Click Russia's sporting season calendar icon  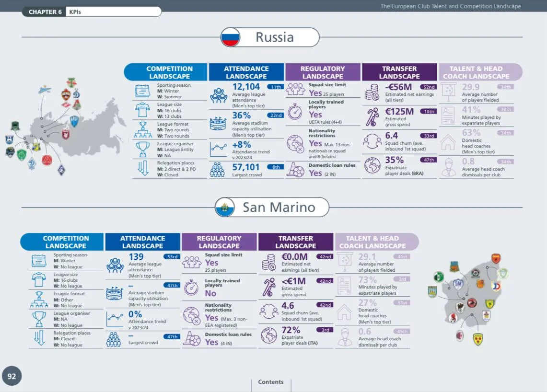click(143, 91)
